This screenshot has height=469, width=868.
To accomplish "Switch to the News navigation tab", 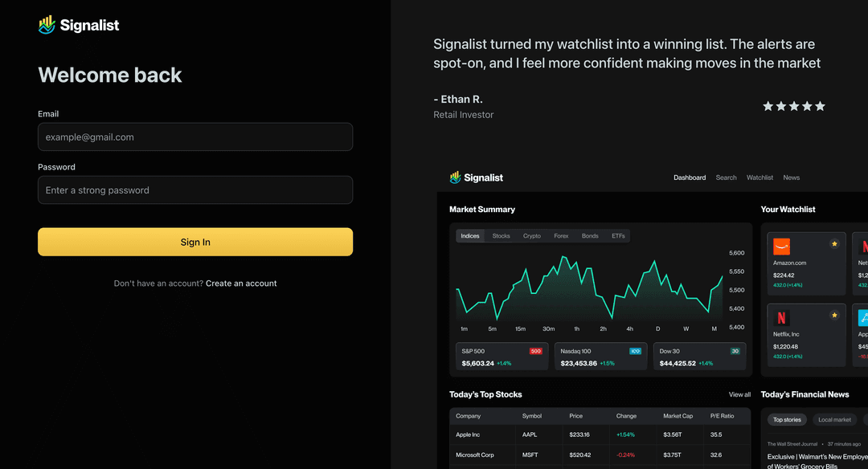I will (791, 177).
